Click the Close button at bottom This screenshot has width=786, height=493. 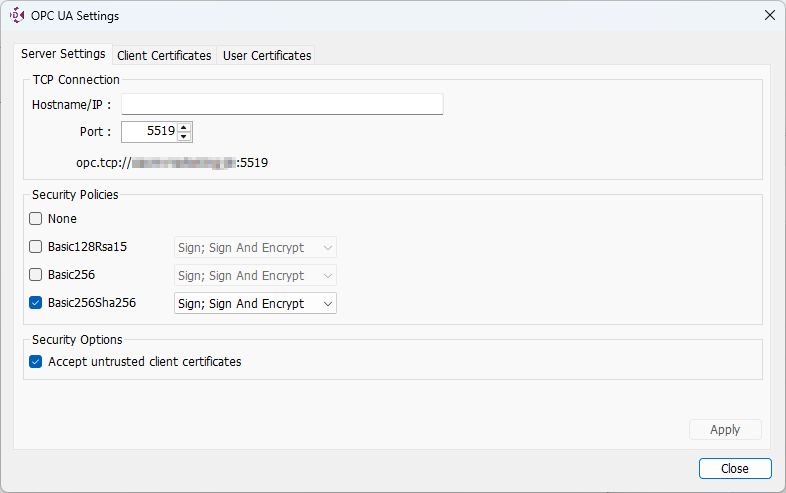[x=735, y=468]
